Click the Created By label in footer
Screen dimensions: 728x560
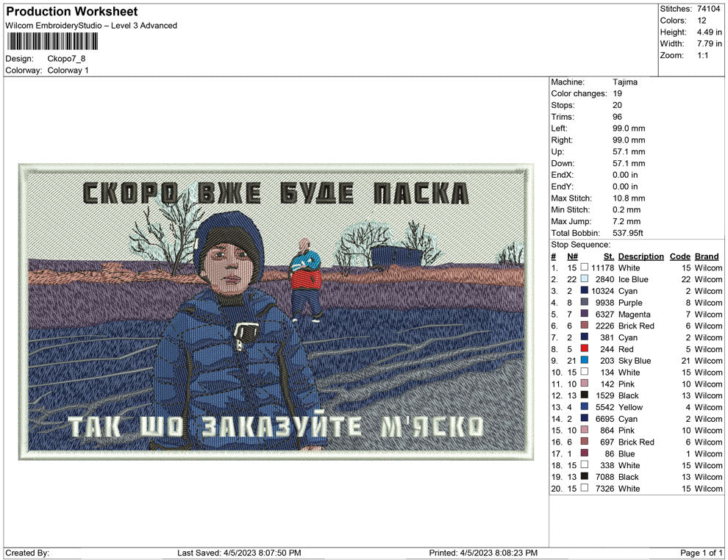[27, 553]
